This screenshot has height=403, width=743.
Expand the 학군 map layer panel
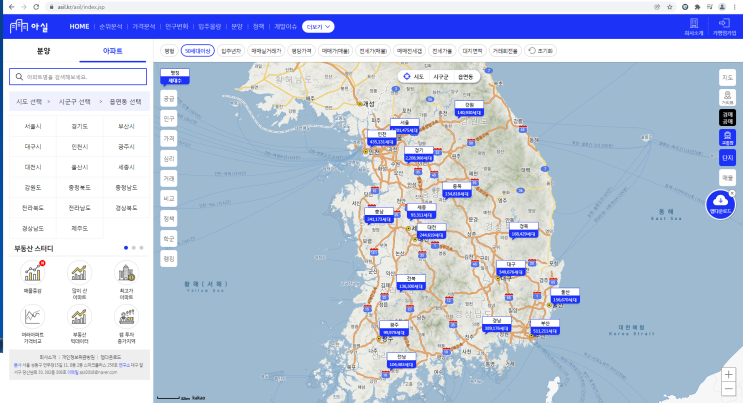pos(169,238)
